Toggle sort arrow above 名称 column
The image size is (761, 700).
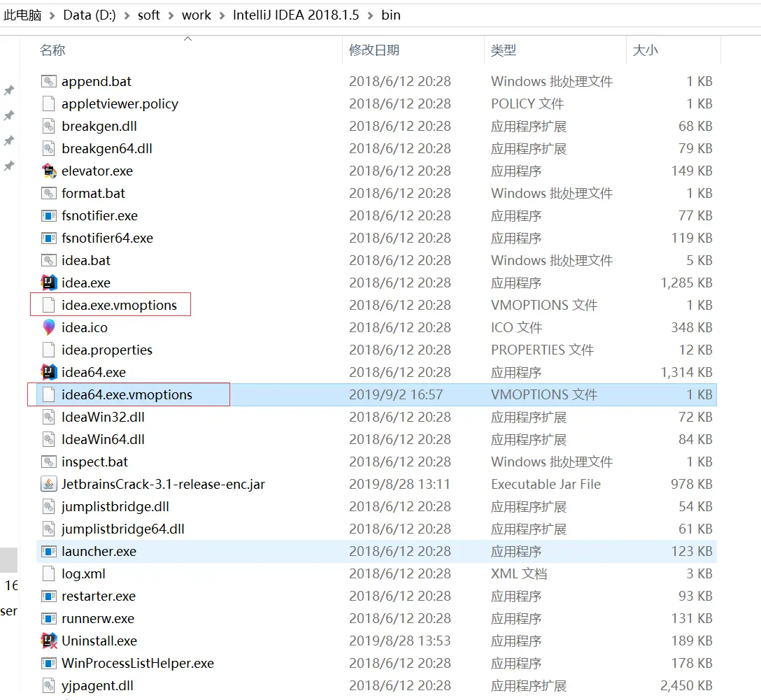[x=188, y=38]
